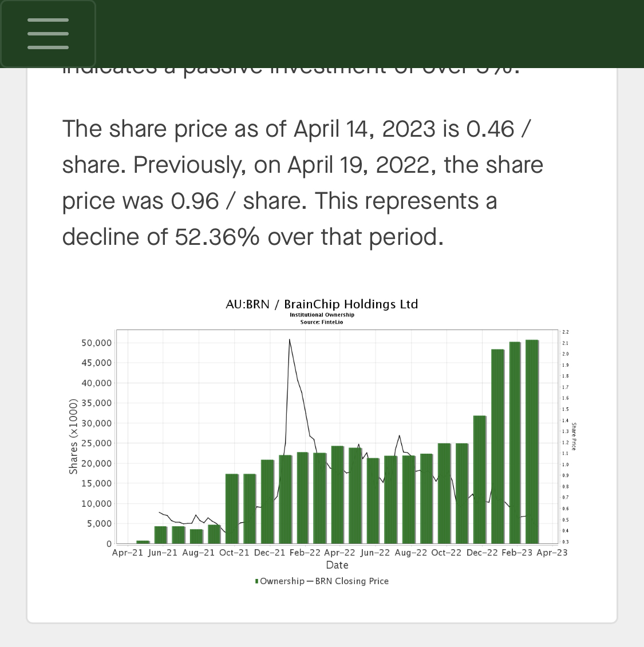Click the green Ownership legend marker
The image size is (644, 647).
tap(256, 581)
